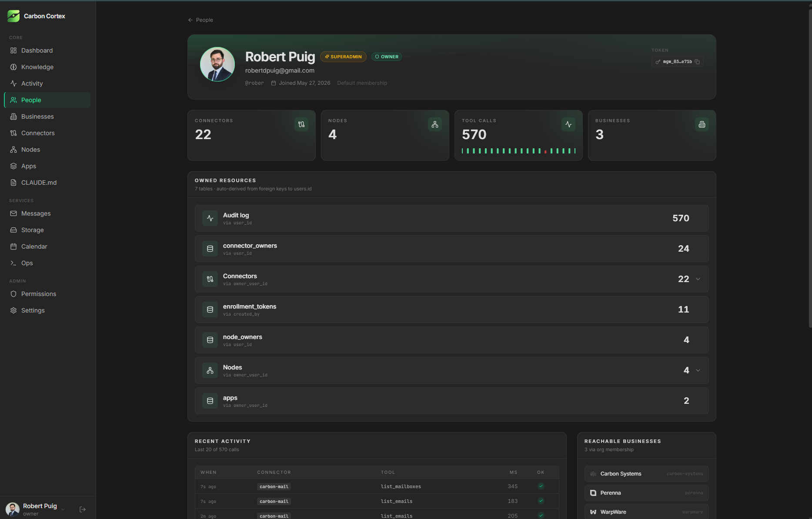Click the connector_owners count 24
The width and height of the screenshot is (812, 519).
[684, 249]
